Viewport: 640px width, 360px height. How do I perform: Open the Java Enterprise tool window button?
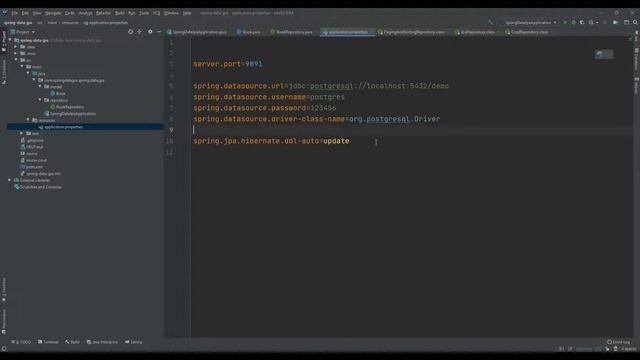[102, 342]
